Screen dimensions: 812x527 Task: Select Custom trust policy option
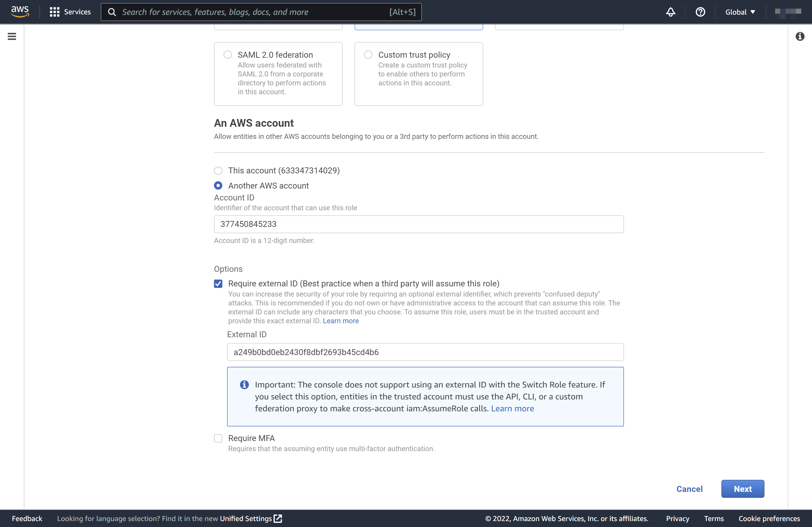(x=368, y=55)
